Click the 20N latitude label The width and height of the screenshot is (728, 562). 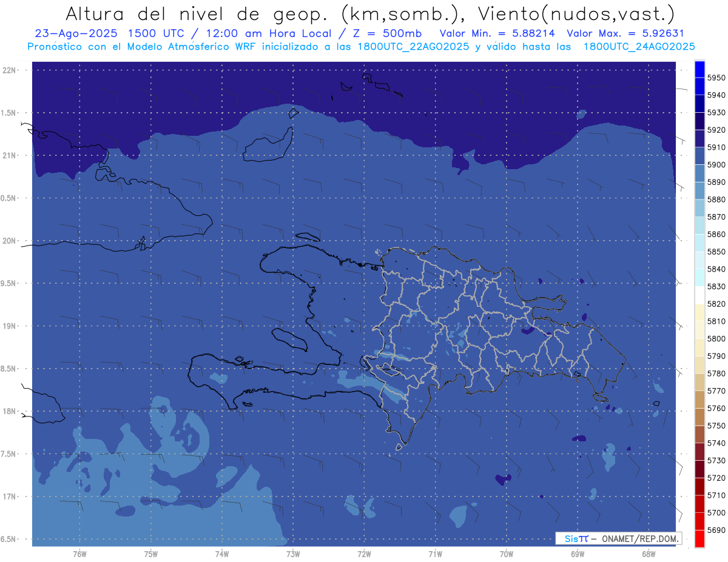click(x=9, y=241)
